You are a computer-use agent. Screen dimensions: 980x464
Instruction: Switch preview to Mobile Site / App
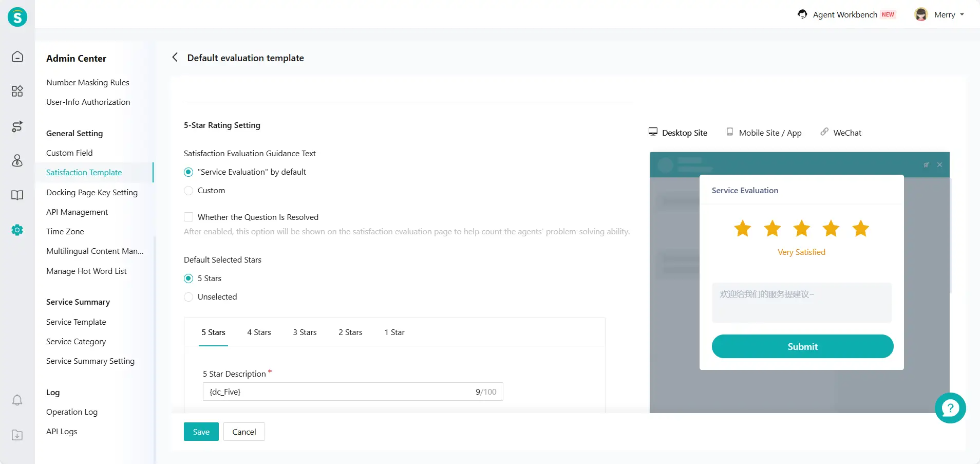point(764,133)
